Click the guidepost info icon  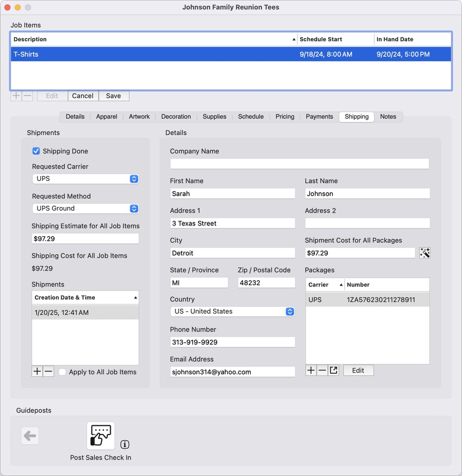pyautogui.click(x=125, y=444)
